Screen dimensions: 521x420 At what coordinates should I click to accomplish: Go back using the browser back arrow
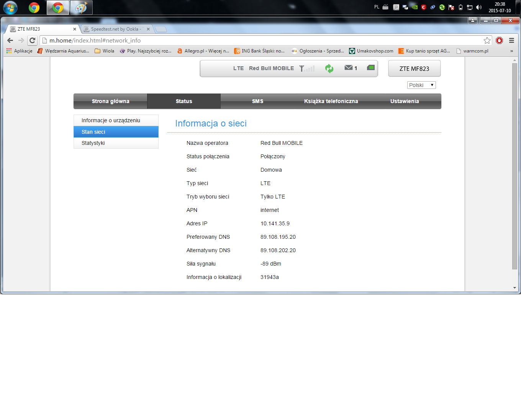point(10,40)
